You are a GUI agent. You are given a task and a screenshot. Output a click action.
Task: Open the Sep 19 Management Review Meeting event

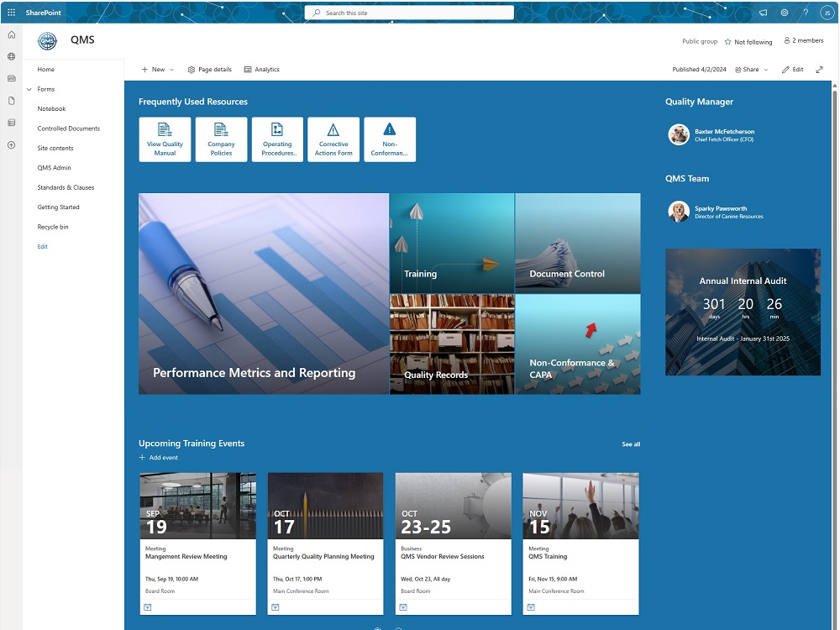pos(197,543)
